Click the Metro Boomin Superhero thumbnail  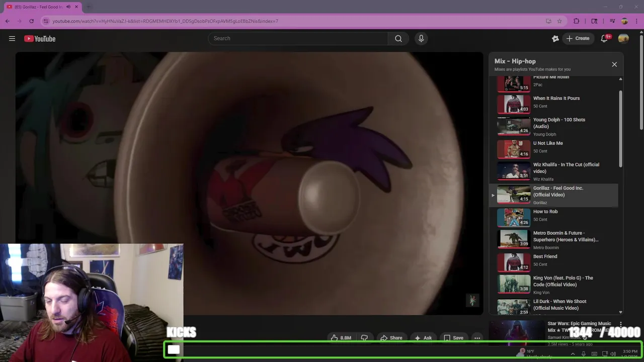pyautogui.click(x=514, y=239)
